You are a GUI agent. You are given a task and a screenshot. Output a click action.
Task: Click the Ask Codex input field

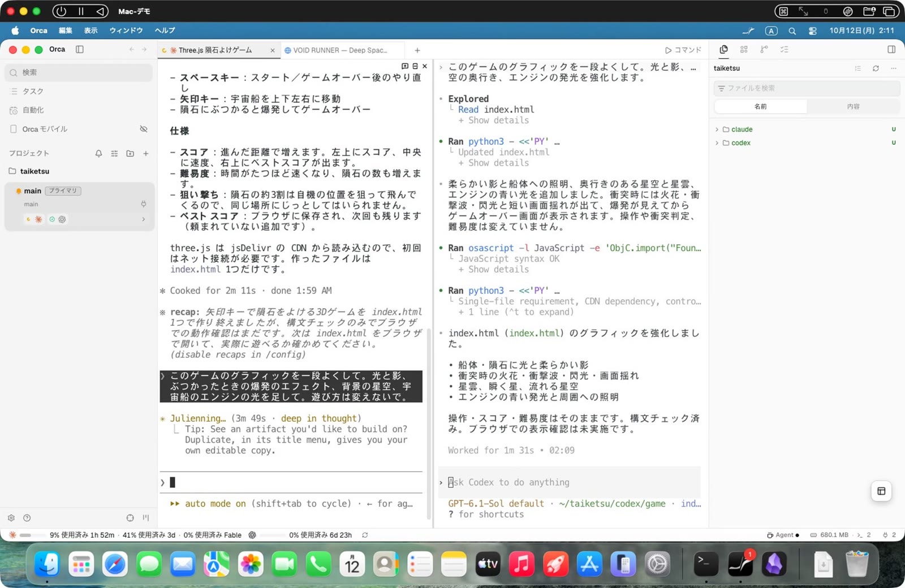[570, 482]
